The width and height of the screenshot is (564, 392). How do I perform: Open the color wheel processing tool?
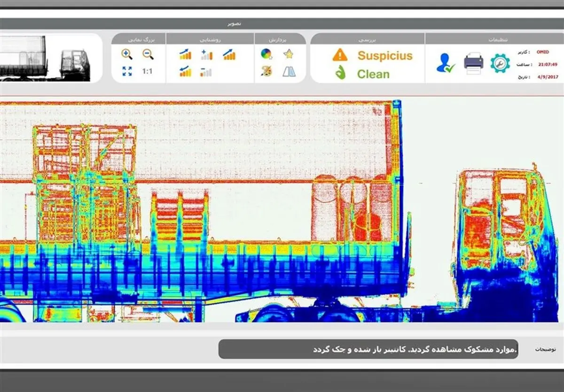tap(266, 54)
